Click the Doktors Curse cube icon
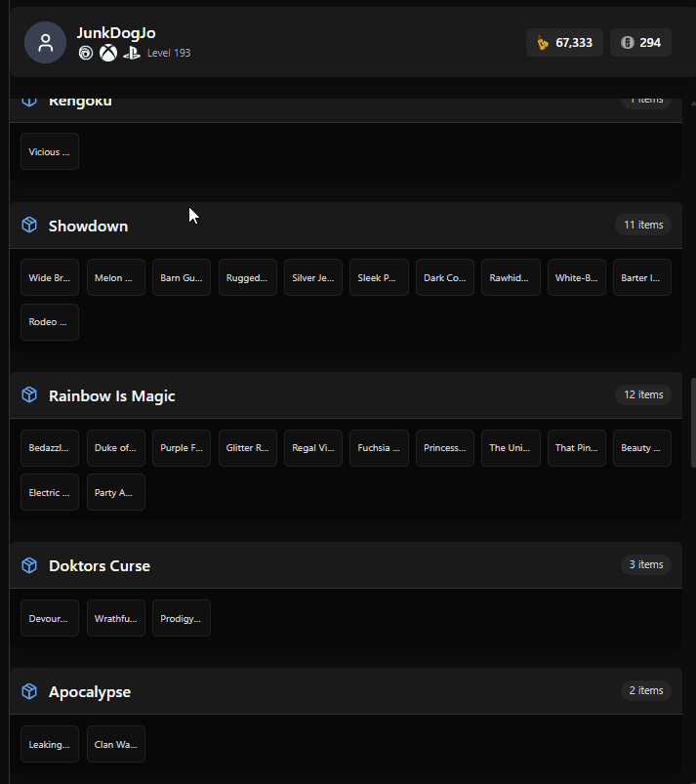 [x=29, y=565]
